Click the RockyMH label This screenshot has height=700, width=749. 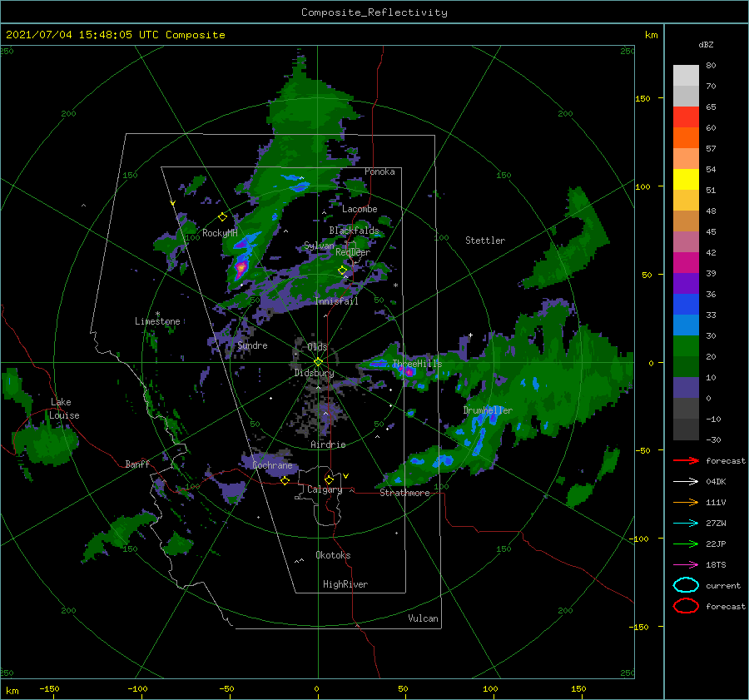220,233
